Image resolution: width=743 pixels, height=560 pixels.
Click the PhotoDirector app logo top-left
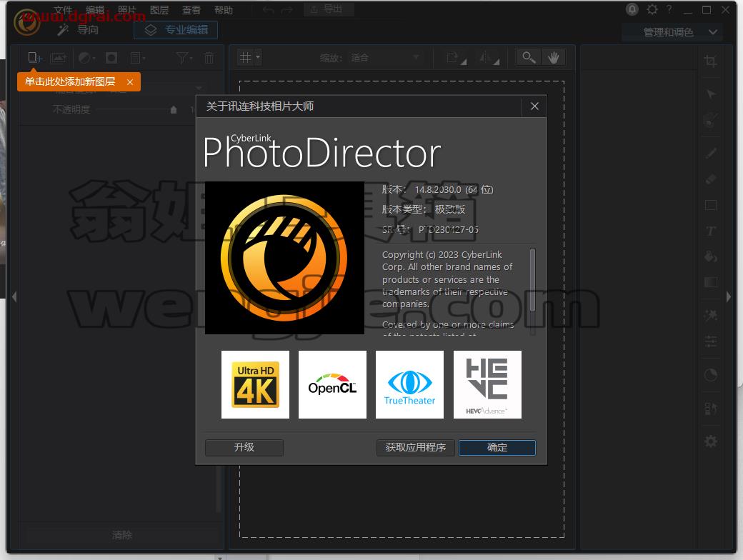click(27, 22)
